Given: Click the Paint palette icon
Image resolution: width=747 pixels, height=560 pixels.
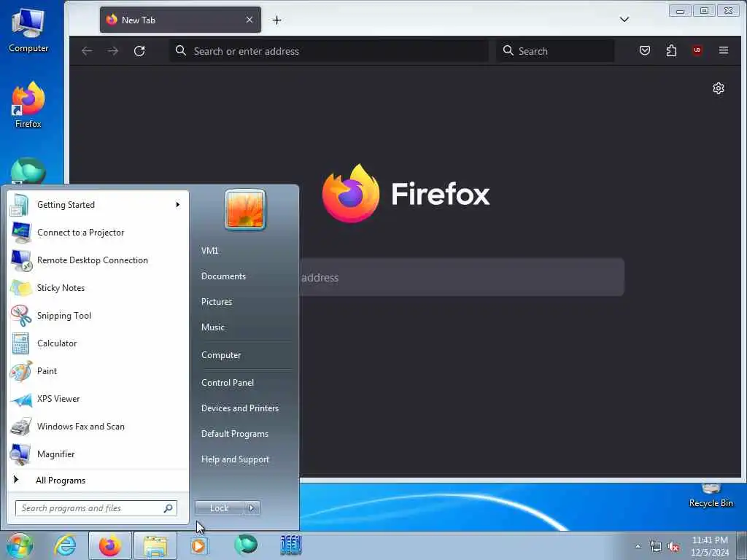Looking at the screenshot, I should (21, 371).
